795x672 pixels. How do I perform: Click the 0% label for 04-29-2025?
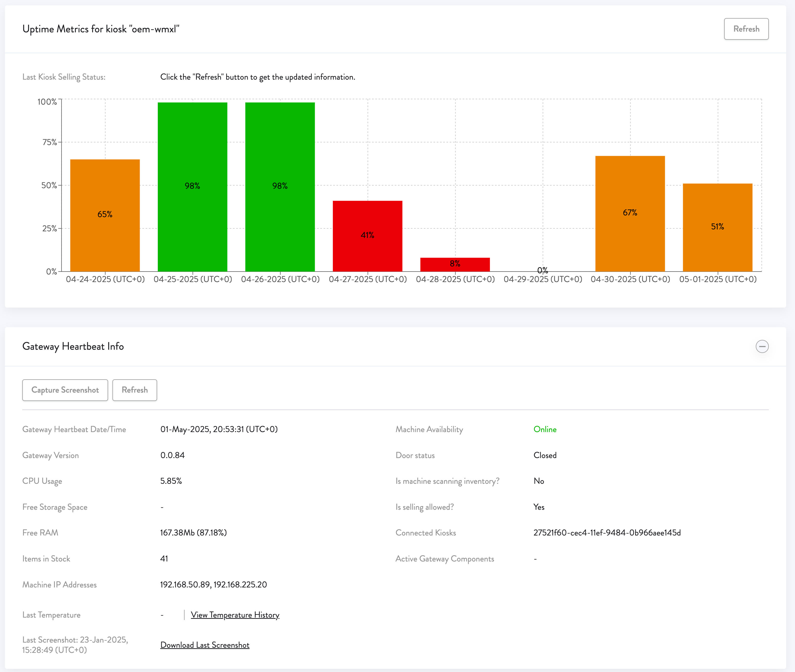click(x=542, y=270)
